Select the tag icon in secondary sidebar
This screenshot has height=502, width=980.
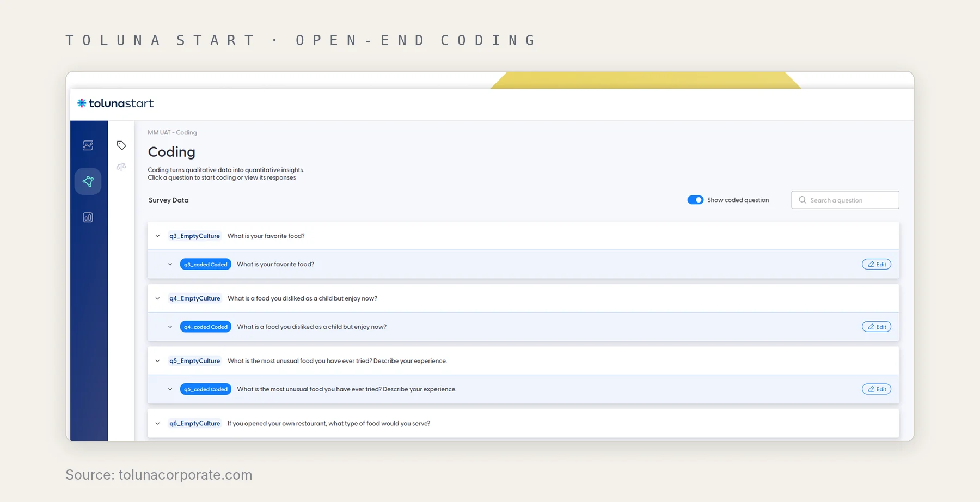(x=121, y=145)
